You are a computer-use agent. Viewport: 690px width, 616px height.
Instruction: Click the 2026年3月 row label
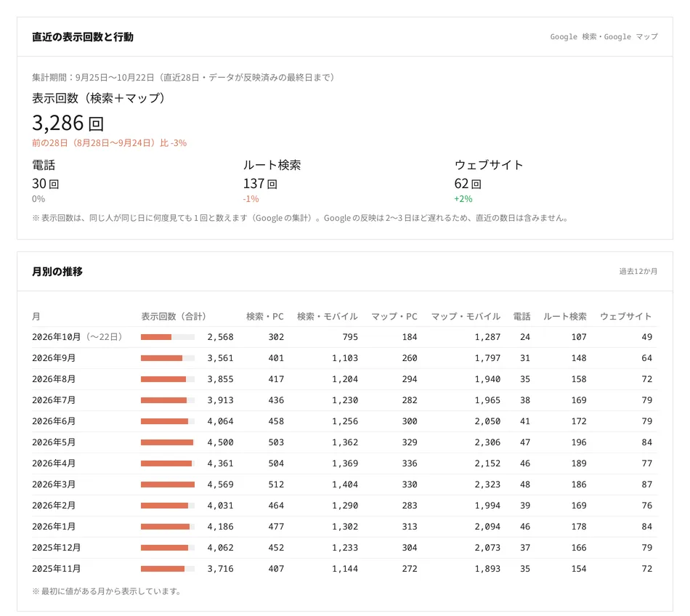coord(54,485)
